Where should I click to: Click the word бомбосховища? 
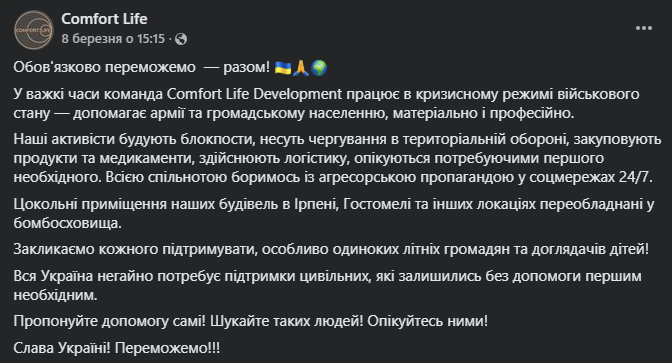(67, 223)
